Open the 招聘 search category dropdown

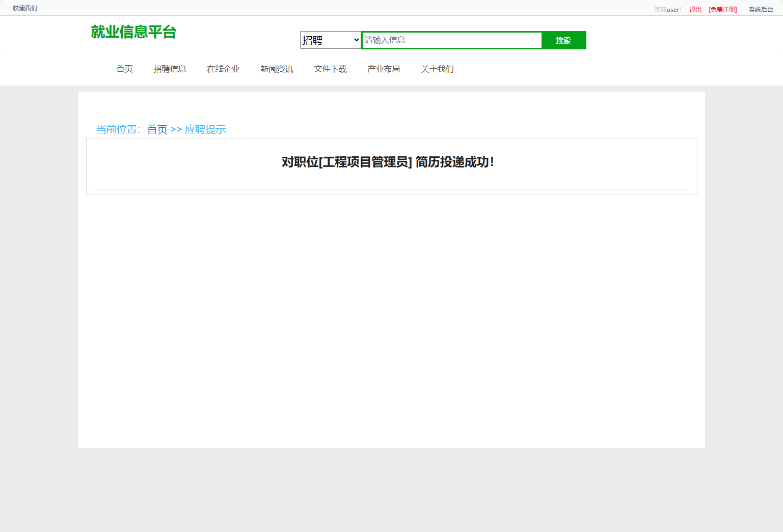330,40
